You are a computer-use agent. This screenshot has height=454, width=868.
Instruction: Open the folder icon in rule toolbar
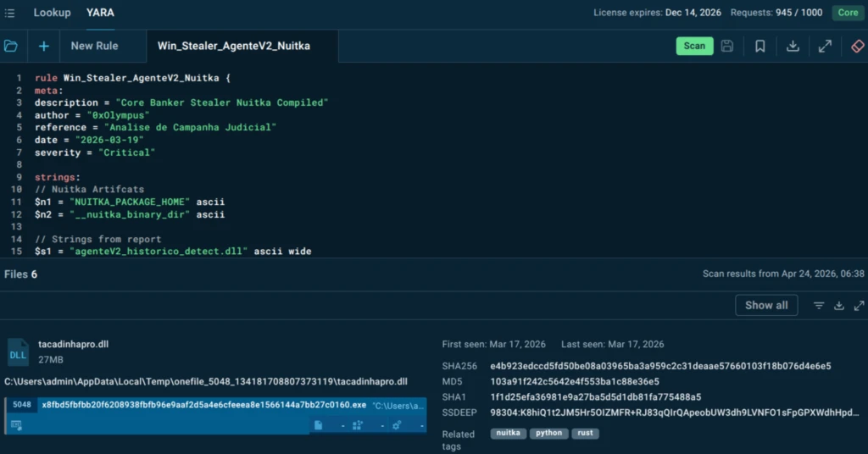[x=11, y=46]
